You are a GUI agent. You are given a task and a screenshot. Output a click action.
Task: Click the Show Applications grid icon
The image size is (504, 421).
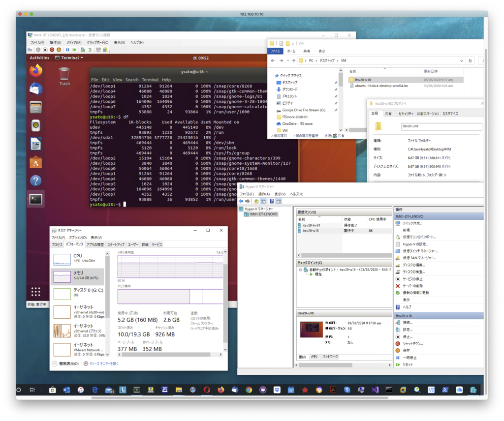click(x=36, y=292)
